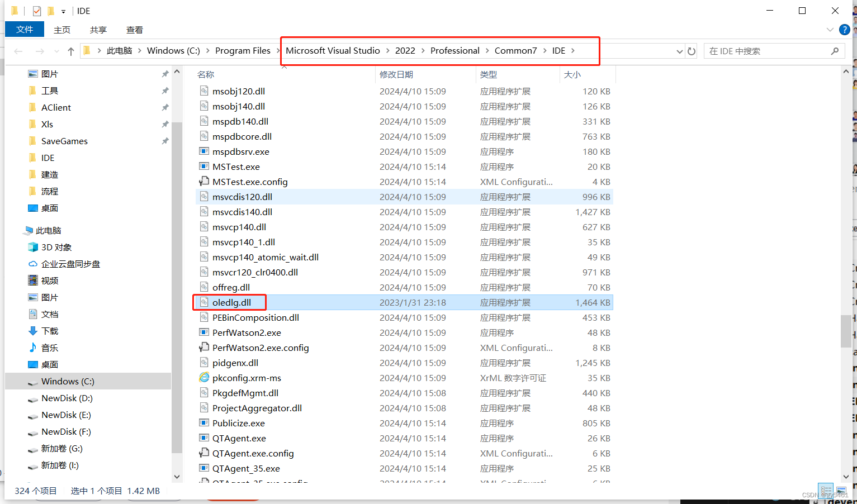The image size is (857, 504).
Task: Customize quick access toolbar dropdown
Action: (x=63, y=11)
